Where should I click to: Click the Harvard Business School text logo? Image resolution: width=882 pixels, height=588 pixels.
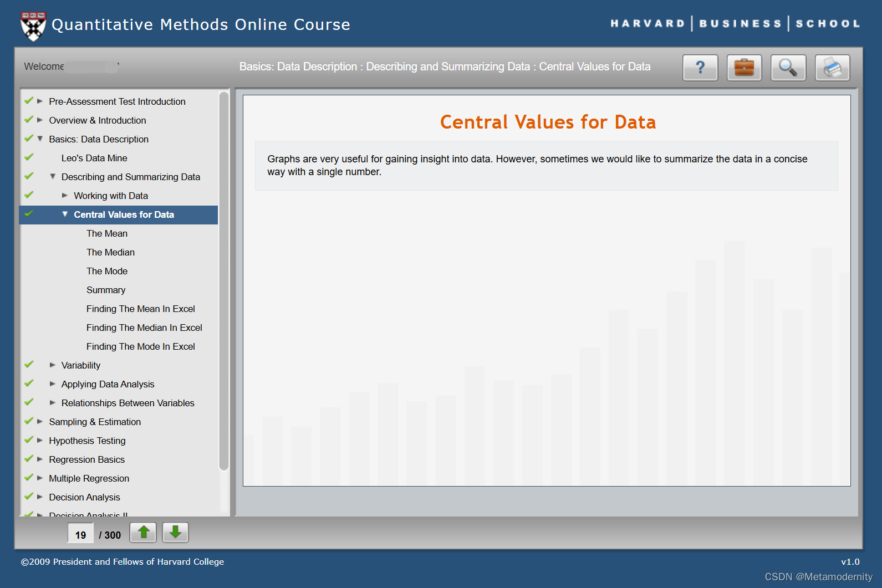[735, 23]
